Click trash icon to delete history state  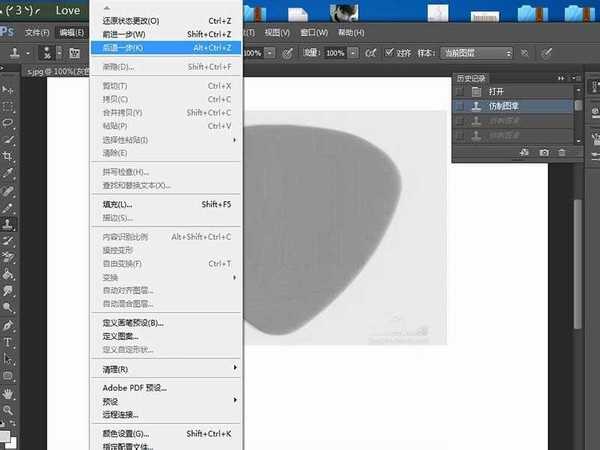tap(562, 153)
